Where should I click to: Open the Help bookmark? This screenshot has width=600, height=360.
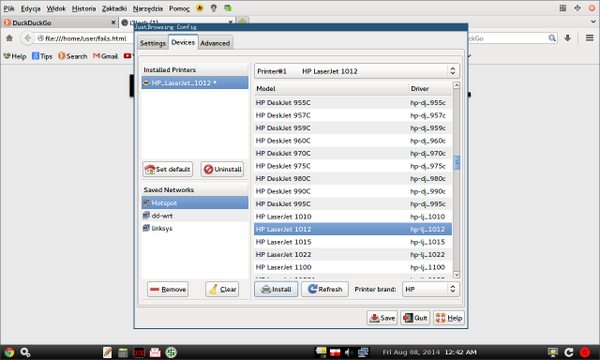15,56
